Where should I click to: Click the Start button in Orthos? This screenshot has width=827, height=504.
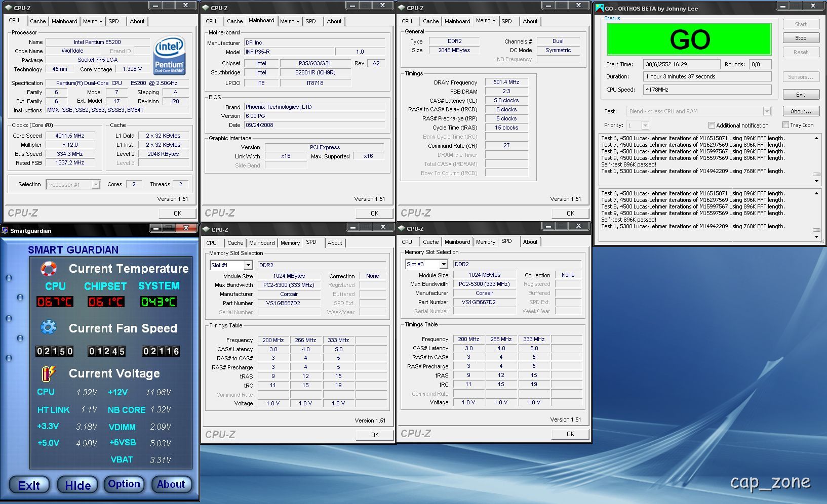point(801,24)
